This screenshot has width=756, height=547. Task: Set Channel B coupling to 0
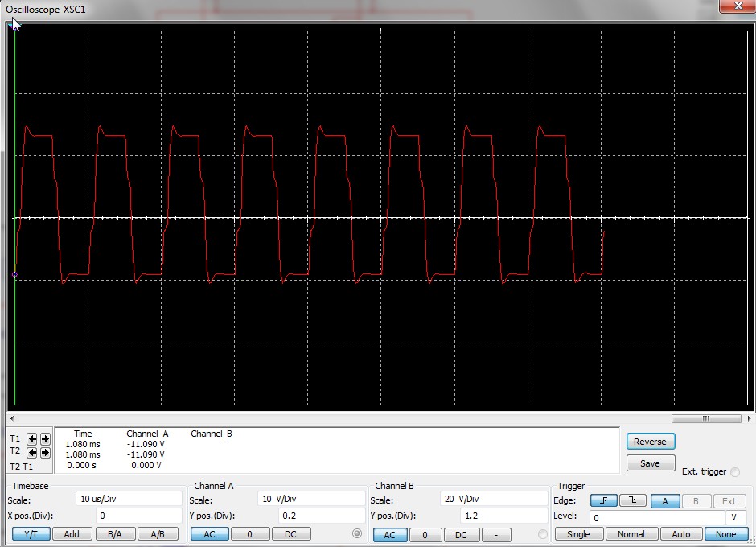pyautogui.click(x=425, y=535)
